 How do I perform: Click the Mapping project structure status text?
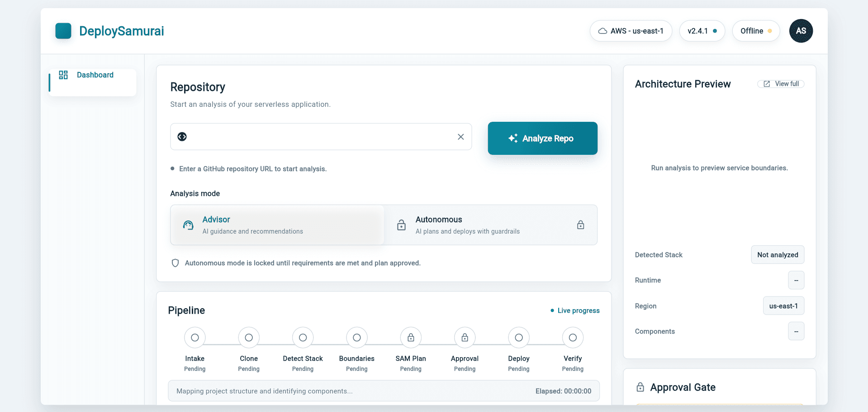click(x=265, y=391)
